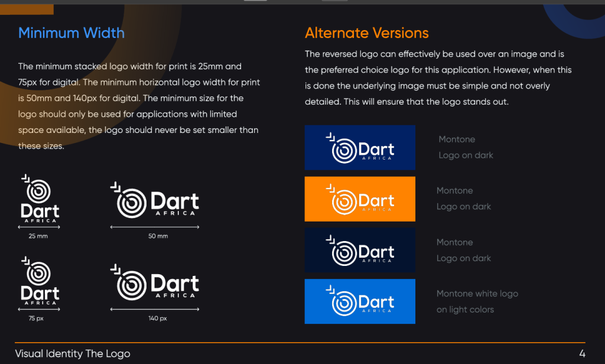
Task: Click the logo on bright blue background
Action: point(360,301)
